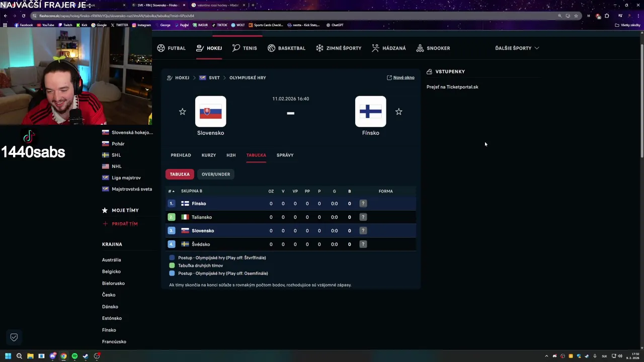The width and height of the screenshot is (644, 362).
Task: Open Fínsko team in table
Action: [199, 204]
